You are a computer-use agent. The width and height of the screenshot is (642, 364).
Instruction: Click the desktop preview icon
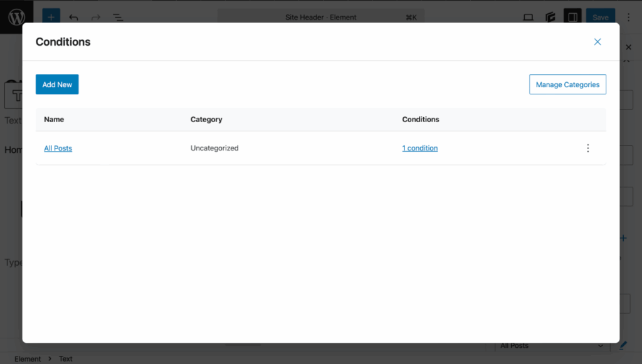528,17
